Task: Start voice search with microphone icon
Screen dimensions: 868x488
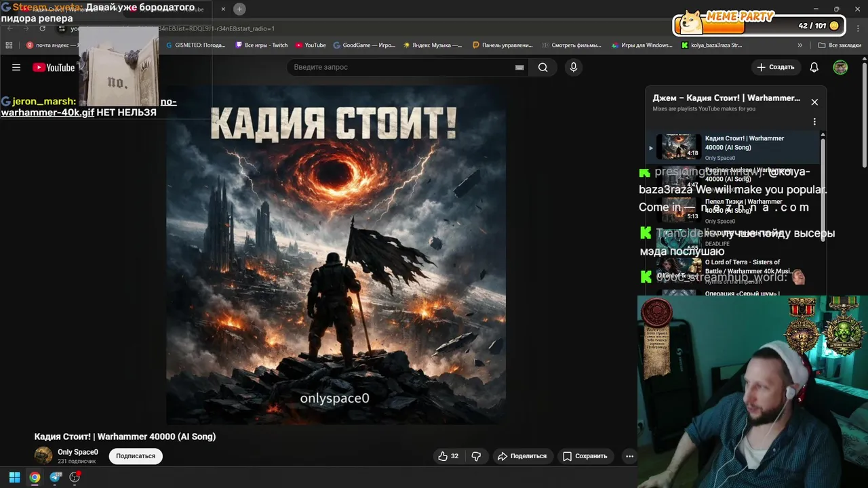Action: click(574, 67)
